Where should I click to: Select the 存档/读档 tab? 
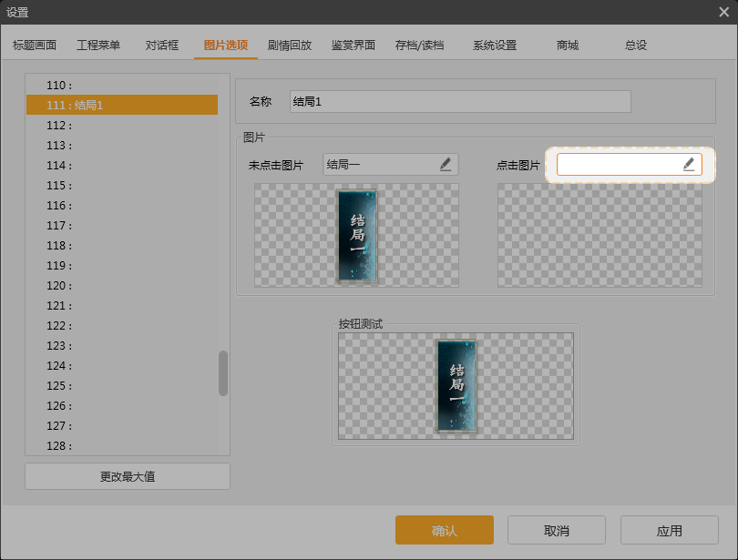tap(423, 44)
